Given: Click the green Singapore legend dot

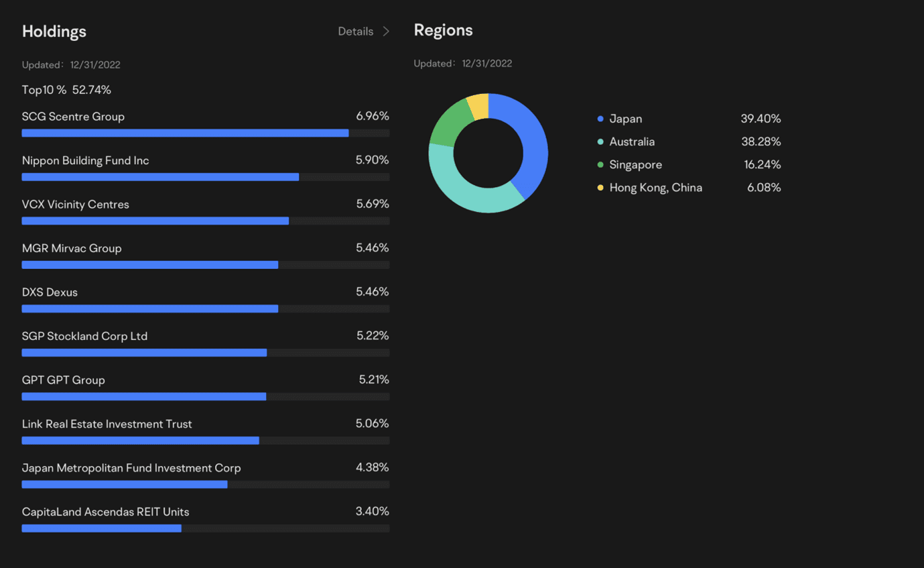Looking at the screenshot, I should point(600,164).
